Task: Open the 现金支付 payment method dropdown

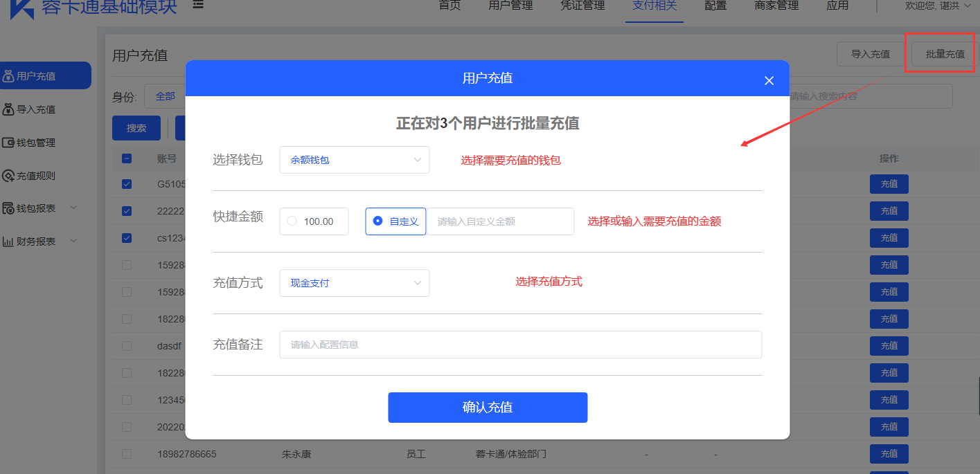Action: (x=354, y=283)
